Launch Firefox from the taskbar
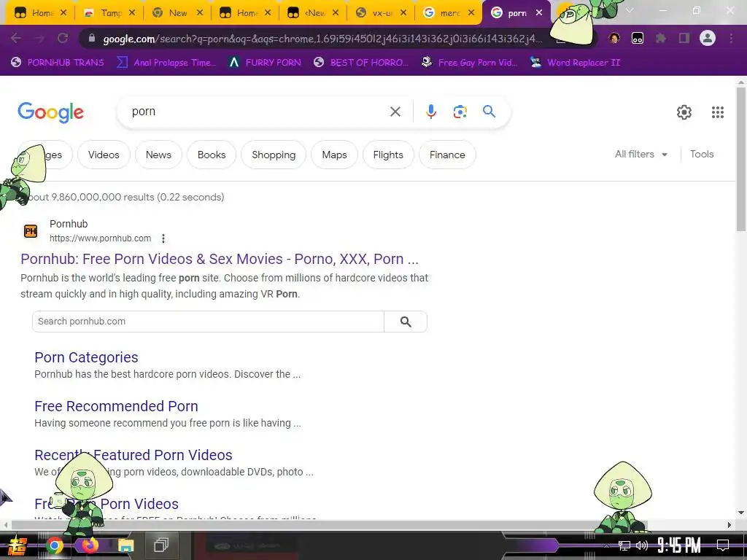This screenshot has width=747, height=560. point(90,545)
